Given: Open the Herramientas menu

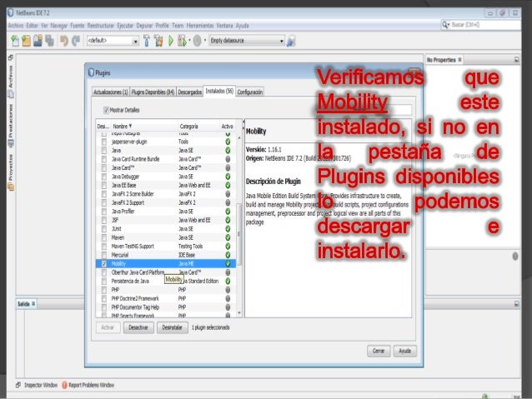Looking at the screenshot, I should [x=200, y=26].
